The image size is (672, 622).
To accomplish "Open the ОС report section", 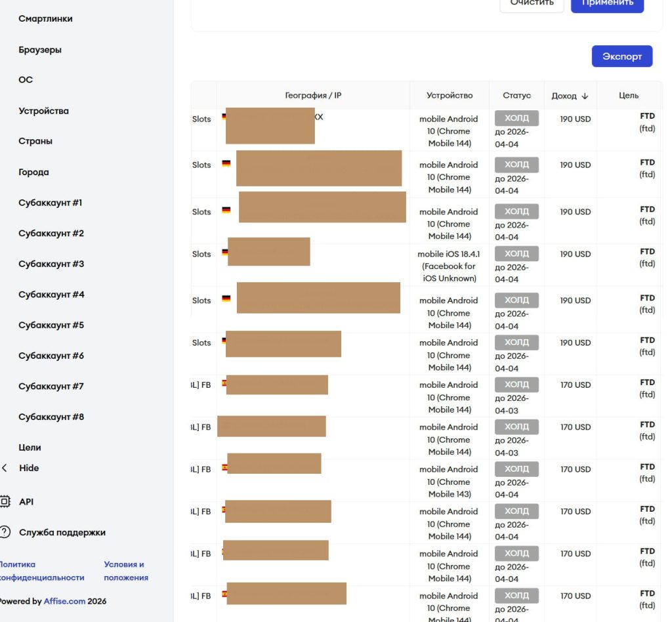I will 26,80.
